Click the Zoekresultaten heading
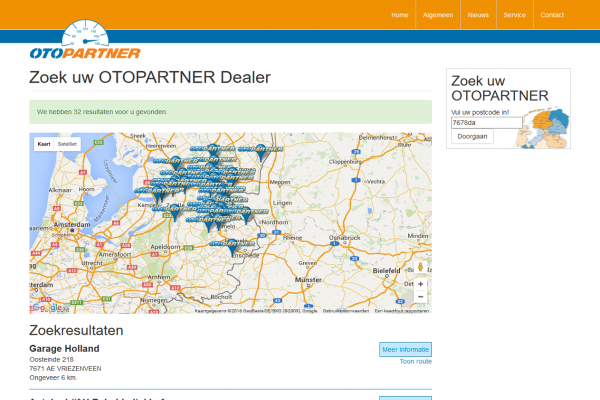Screen dimensions: 600x400 [x=76, y=330]
